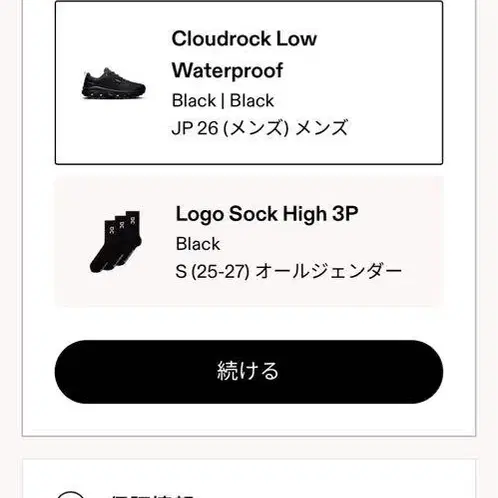Click the Logo Sock High 3P title

pos(267,214)
